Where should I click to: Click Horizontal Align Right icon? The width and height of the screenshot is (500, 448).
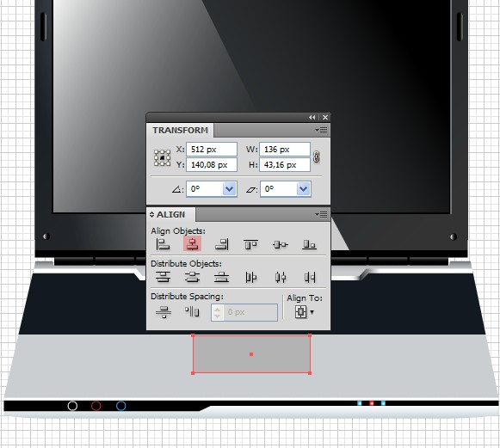(x=222, y=244)
